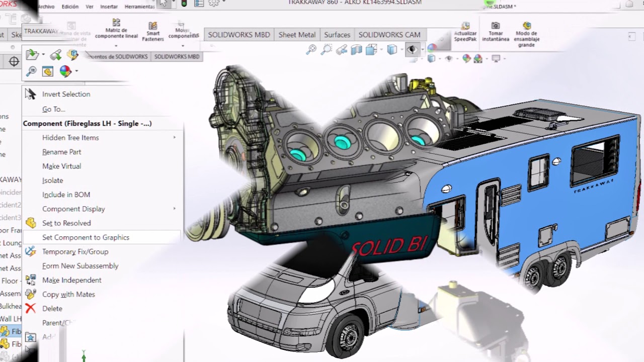Click the Smart Fasteners tool

click(153, 31)
